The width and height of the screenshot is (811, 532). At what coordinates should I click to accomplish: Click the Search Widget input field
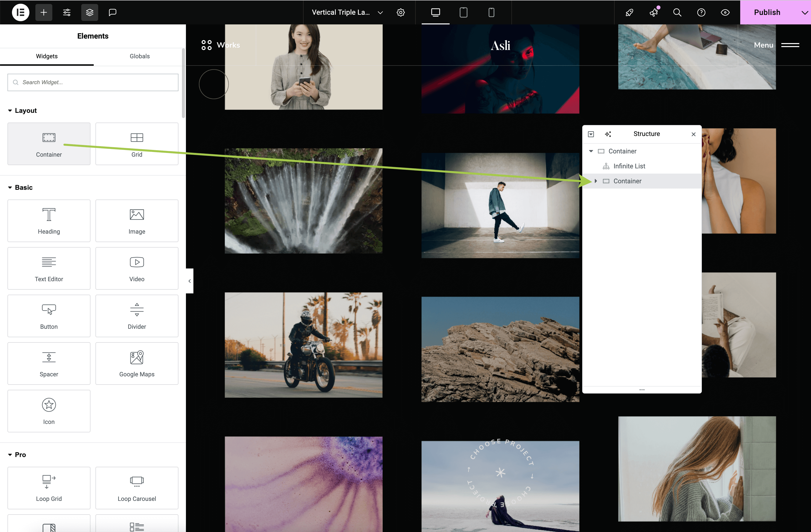(93, 82)
